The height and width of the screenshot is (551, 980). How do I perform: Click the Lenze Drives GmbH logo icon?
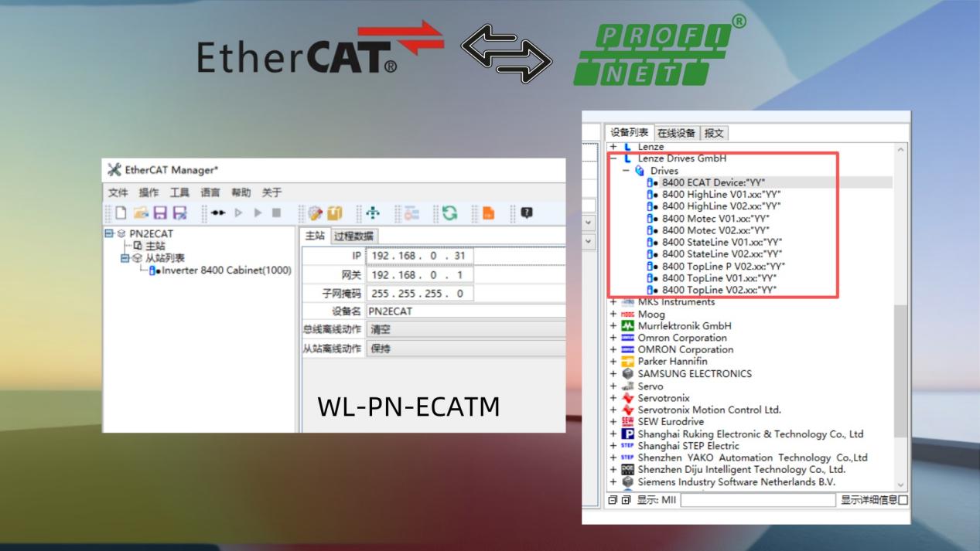(627, 158)
